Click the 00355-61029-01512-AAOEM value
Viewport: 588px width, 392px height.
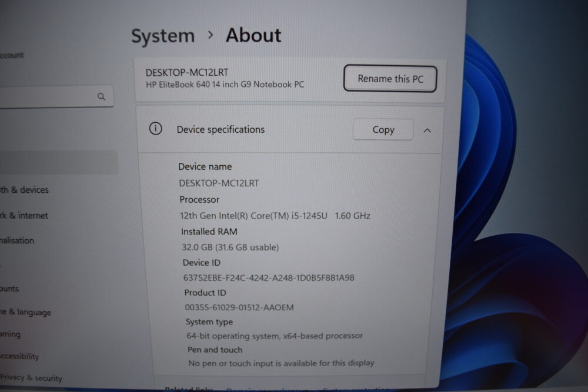click(x=239, y=307)
